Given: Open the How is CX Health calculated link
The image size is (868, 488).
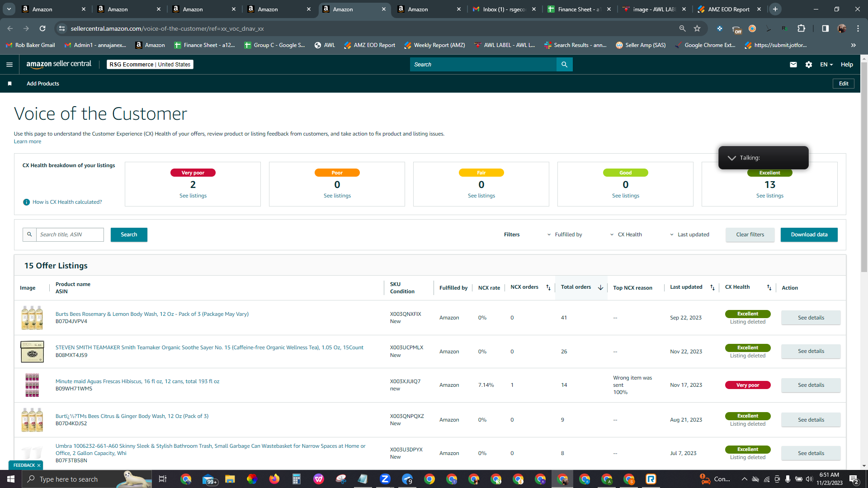Looking at the screenshot, I should point(67,202).
